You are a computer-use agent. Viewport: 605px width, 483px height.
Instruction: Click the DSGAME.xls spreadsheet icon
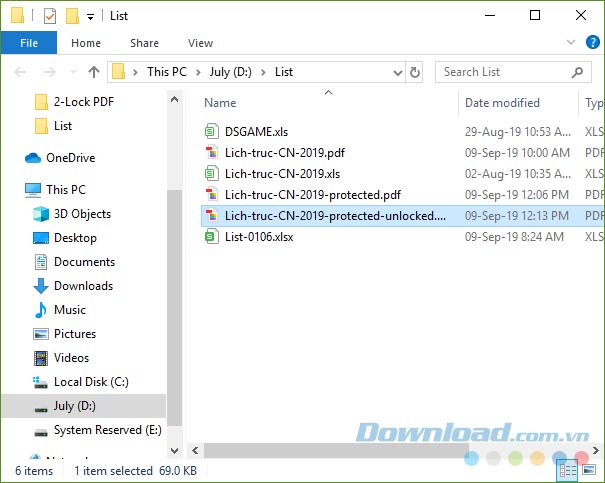pos(211,132)
